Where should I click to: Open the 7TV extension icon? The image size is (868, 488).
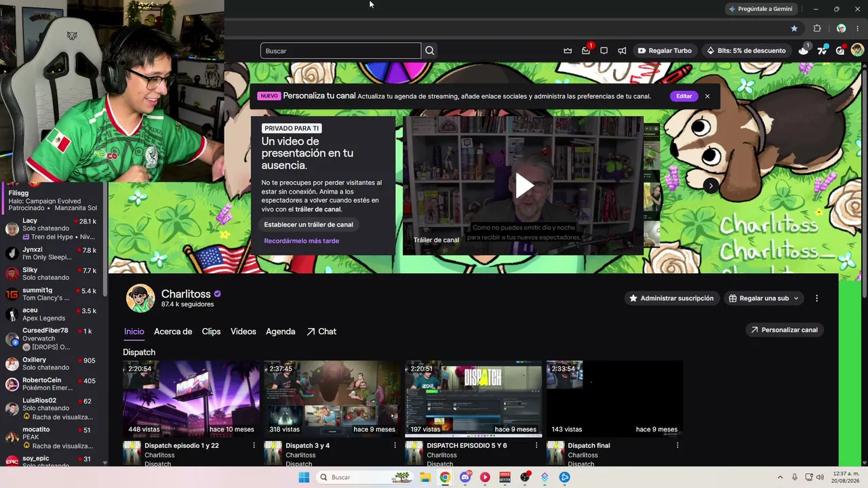click(822, 51)
